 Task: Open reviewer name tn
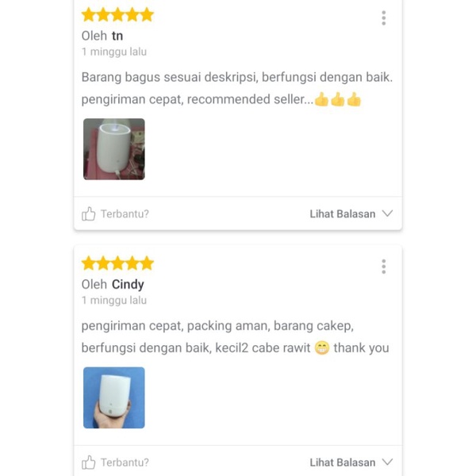pyautogui.click(x=117, y=36)
